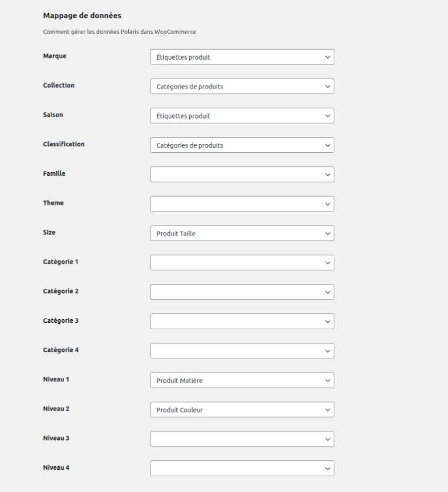
Task: Open the Catégorie 4 dropdown
Action: pos(242,351)
